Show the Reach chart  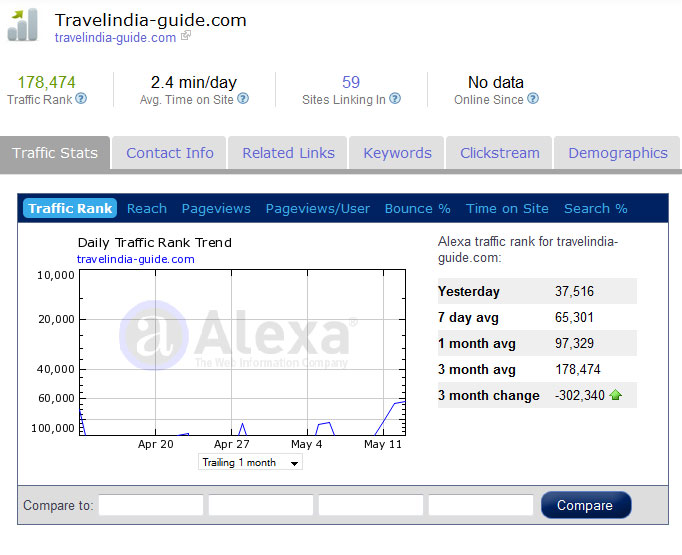click(x=147, y=208)
